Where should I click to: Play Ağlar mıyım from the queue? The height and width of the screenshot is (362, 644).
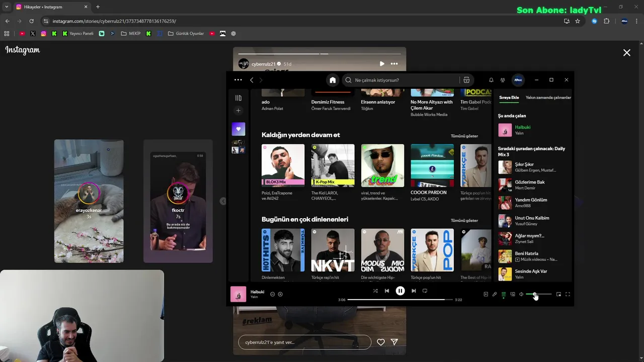click(x=532, y=238)
